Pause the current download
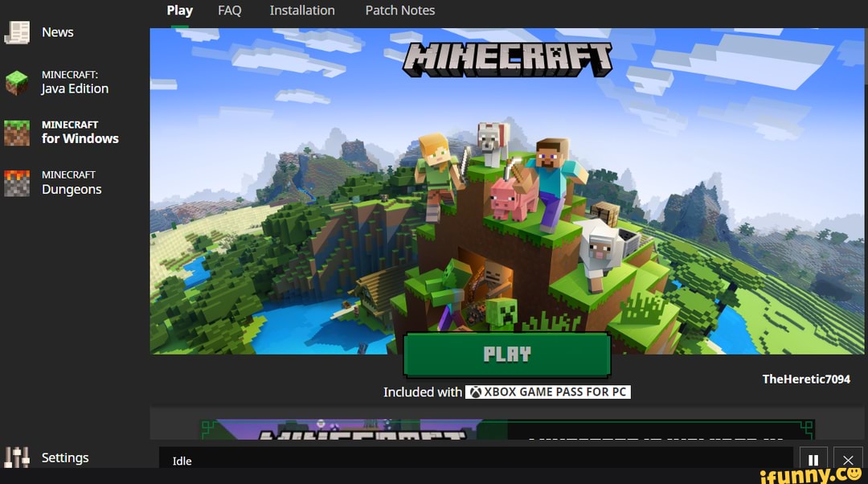The image size is (868, 484). click(813, 460)
